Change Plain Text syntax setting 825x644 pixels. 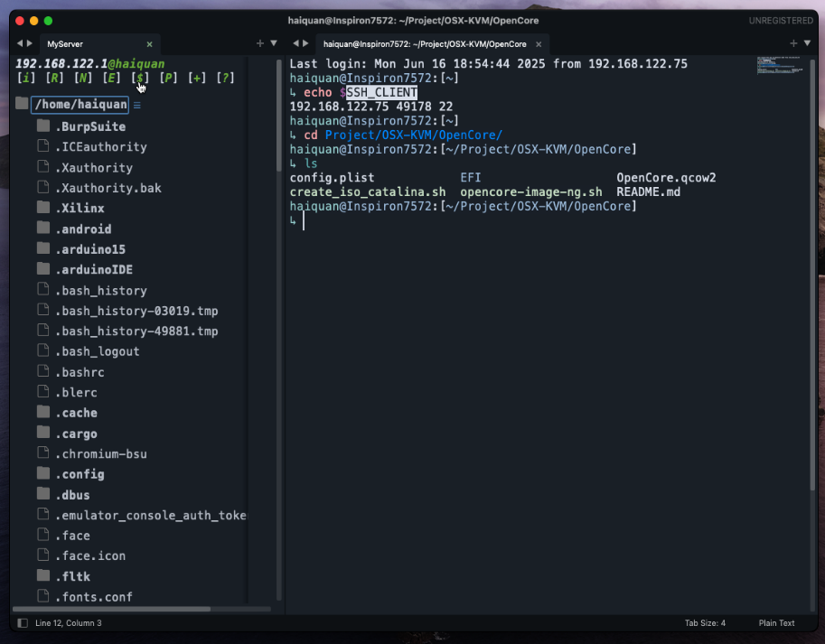click(776, 623)
